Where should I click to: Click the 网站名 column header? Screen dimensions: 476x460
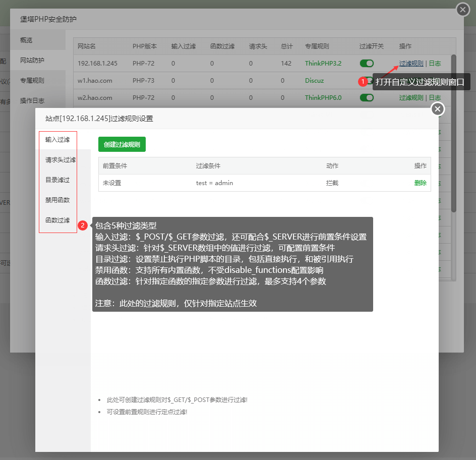point(87,46)
